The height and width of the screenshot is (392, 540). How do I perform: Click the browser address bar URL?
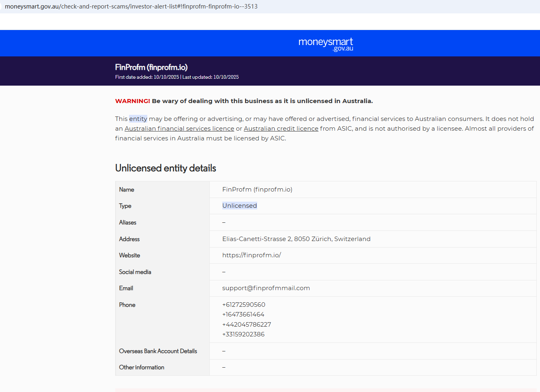coord(131,6)
